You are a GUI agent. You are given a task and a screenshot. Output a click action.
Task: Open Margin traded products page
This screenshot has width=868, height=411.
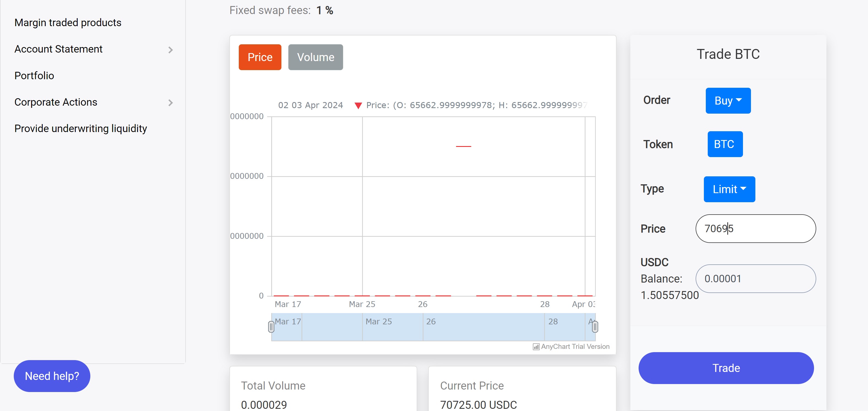[x=68, y=23]
